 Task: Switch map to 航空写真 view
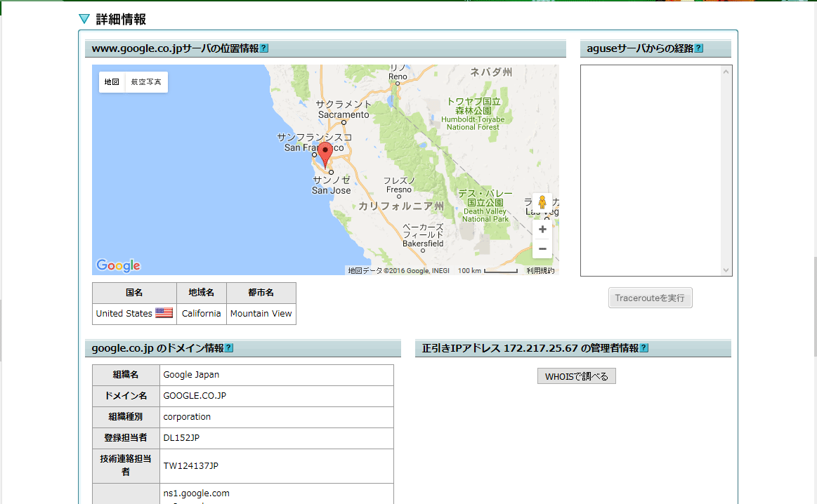(x=146, y=81)
